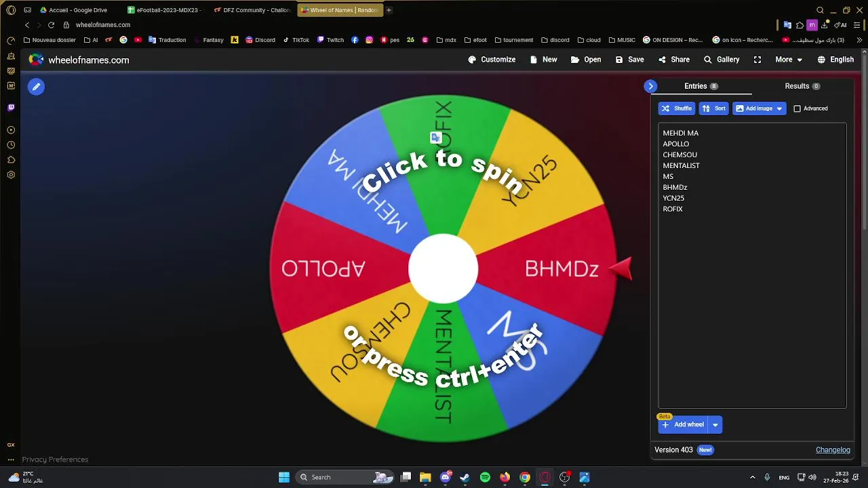Open the Add wheel dropdown arrow
The image size is (868, 488).
coord(715,424)
